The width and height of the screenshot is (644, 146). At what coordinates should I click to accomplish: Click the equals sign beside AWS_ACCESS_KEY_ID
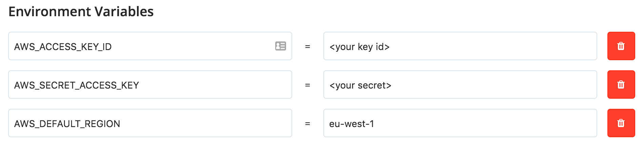tap(307, 47)
